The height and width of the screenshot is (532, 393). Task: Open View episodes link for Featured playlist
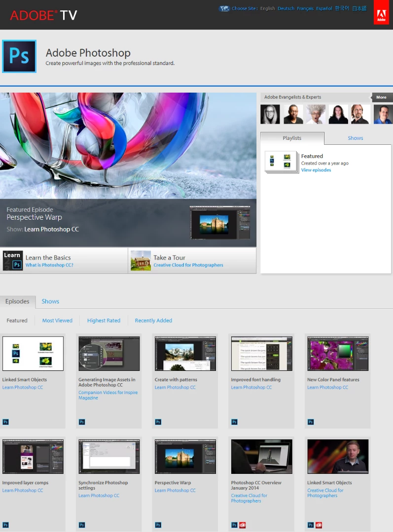pyautogui.click(x=316, y=170)
